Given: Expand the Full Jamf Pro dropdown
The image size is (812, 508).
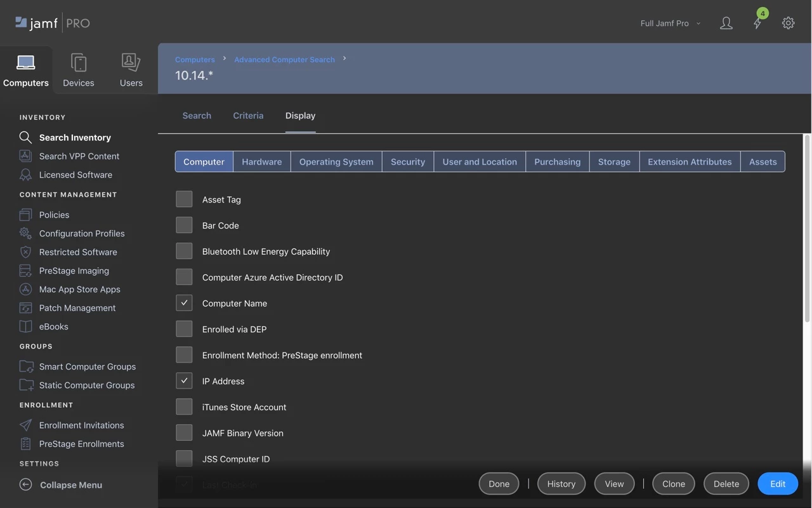Looking at the screenshot, I should pyautogui.click(x=671, y=23).
